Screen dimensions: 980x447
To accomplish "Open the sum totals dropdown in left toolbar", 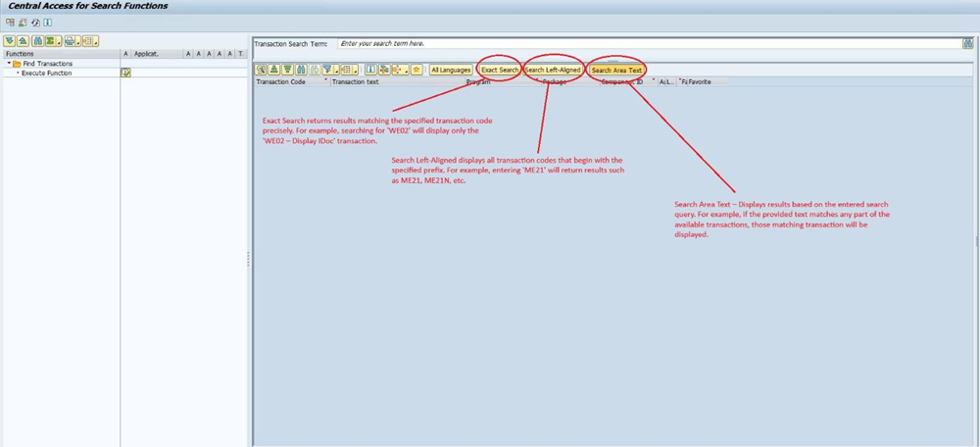I will coord(60,41).
